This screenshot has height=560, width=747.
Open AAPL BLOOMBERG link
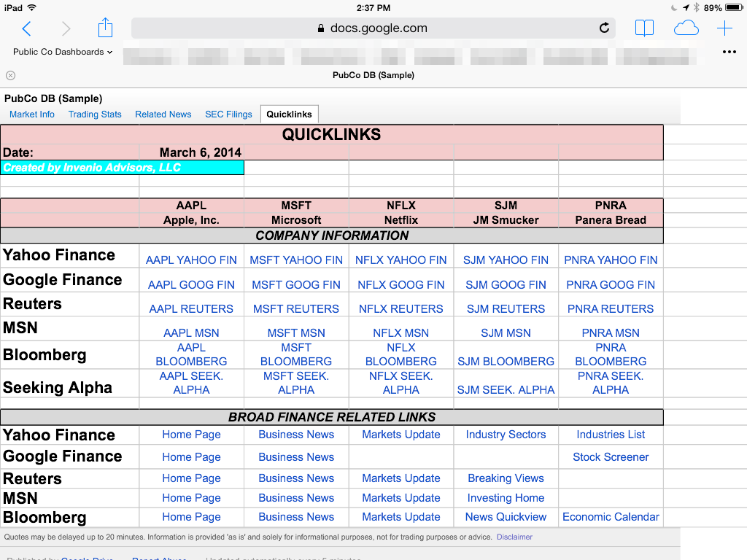(191, 354)
